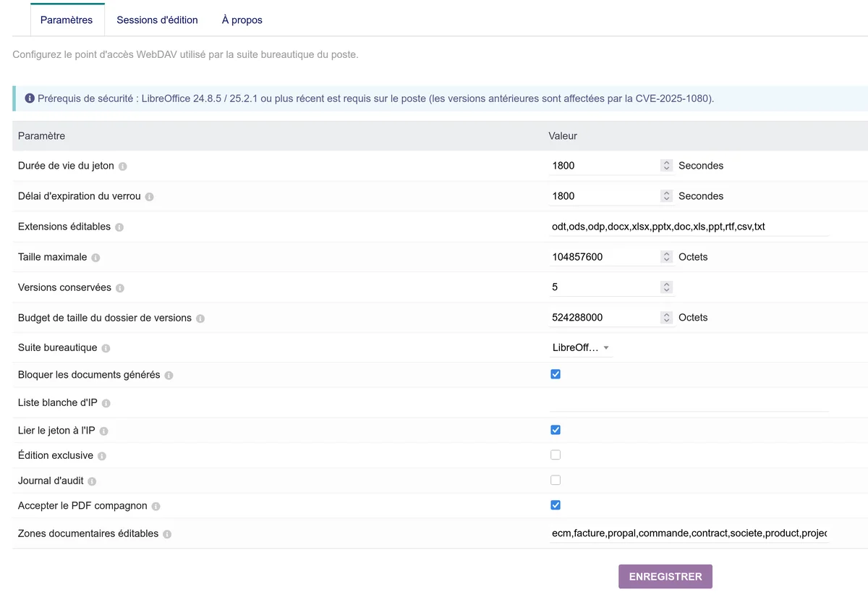868x600 pixels.
Task: Click info icon beside Édition exclusive
Action: tap(102, 456)
